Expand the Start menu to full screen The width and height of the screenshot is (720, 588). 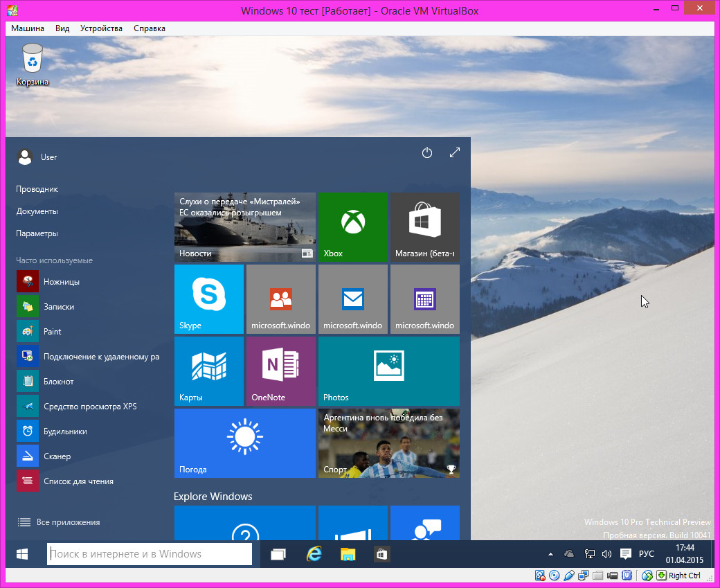click(455, 152)
